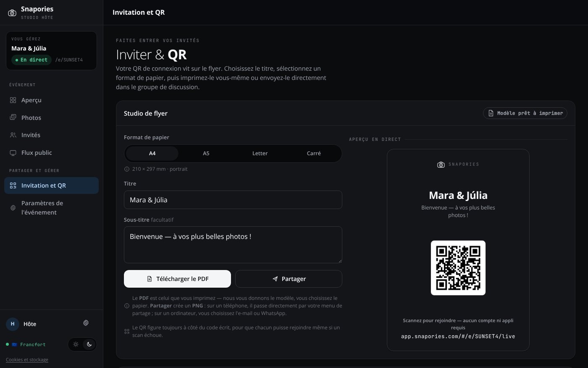This screenshot has width=588, height=368.
Task: Switch to light theme sun icon
Action: [x=76, y=344]
